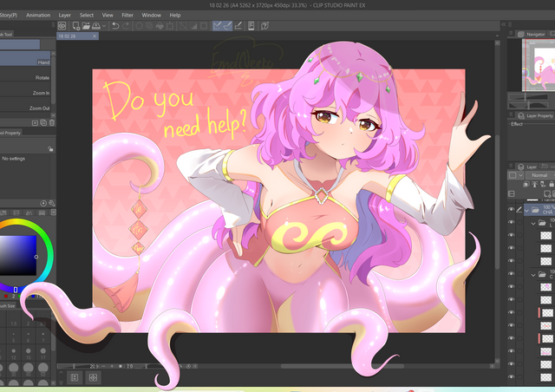Open sub tool detail wrench icon
The width and height of the screenshot is (555, 392).
52,203
